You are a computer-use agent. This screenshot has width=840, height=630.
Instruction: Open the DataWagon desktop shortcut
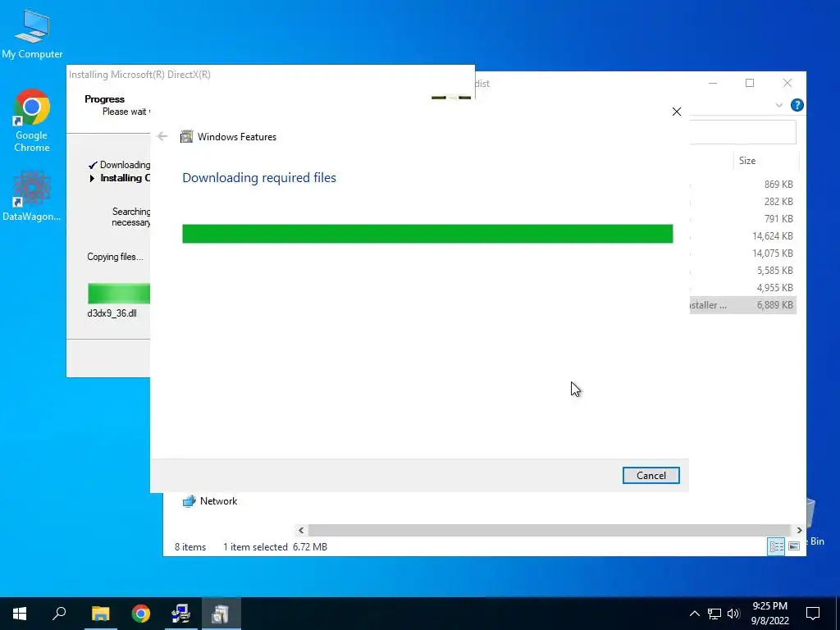pos(32,195)
